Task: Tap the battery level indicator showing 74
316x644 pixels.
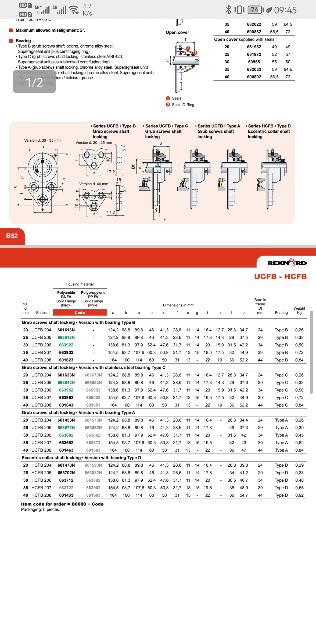Action: (255, 10)
